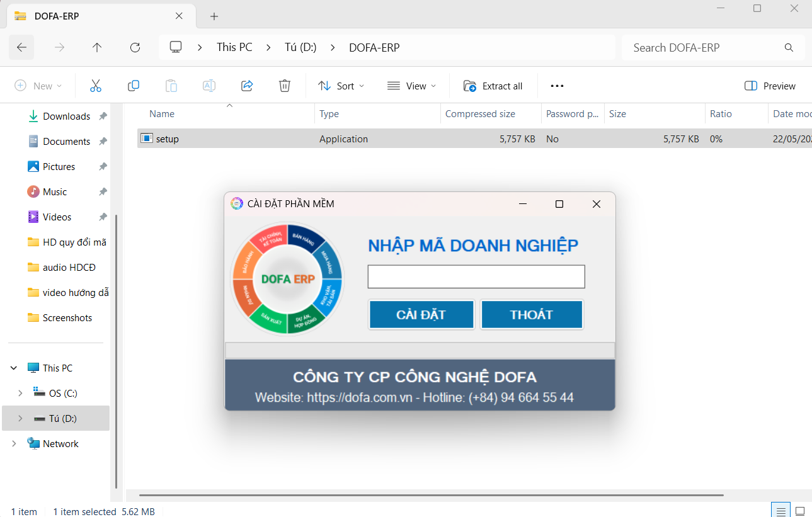Click the Share icon in toolbar
812x517 pixels.
click(x=247, y=86)
